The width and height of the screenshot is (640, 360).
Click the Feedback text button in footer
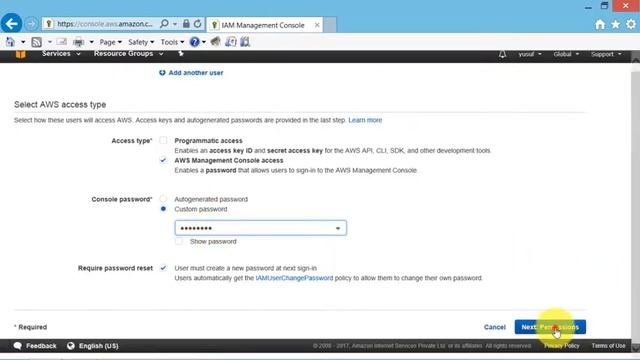(41, 346)
